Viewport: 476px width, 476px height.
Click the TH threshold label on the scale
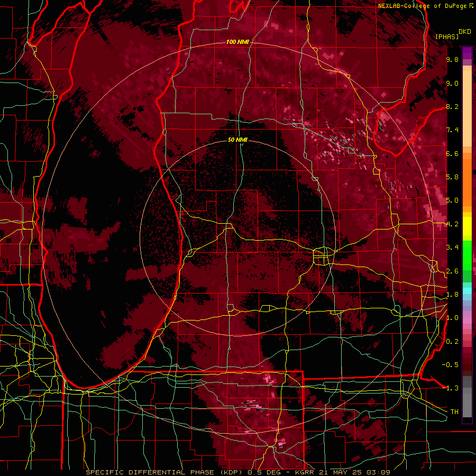coord(454,412)
